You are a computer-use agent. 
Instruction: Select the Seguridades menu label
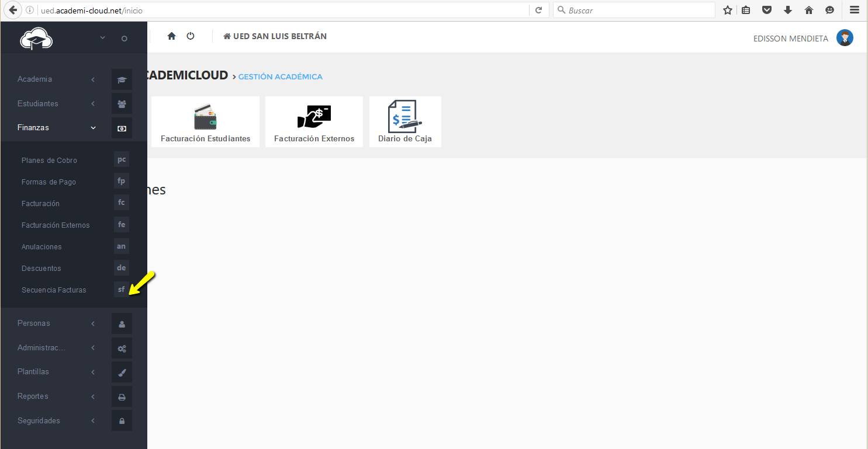pyautogui.click(x=39, y=420)
